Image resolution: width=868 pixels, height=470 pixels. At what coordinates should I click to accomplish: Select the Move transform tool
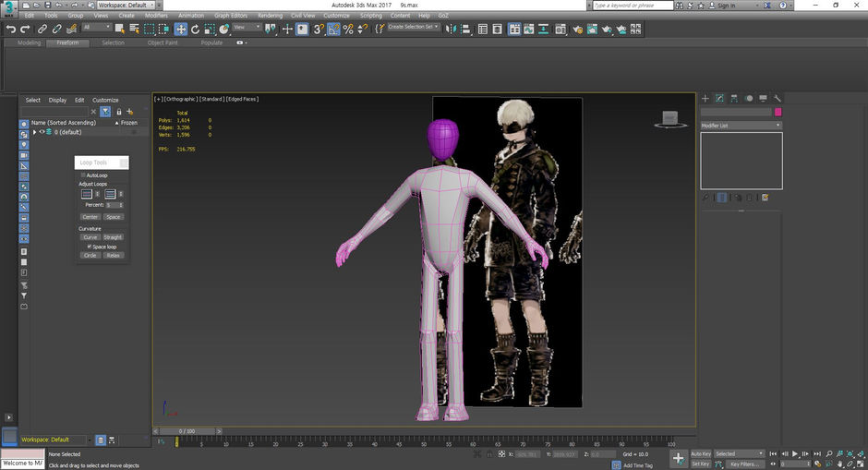click(181, 29)
